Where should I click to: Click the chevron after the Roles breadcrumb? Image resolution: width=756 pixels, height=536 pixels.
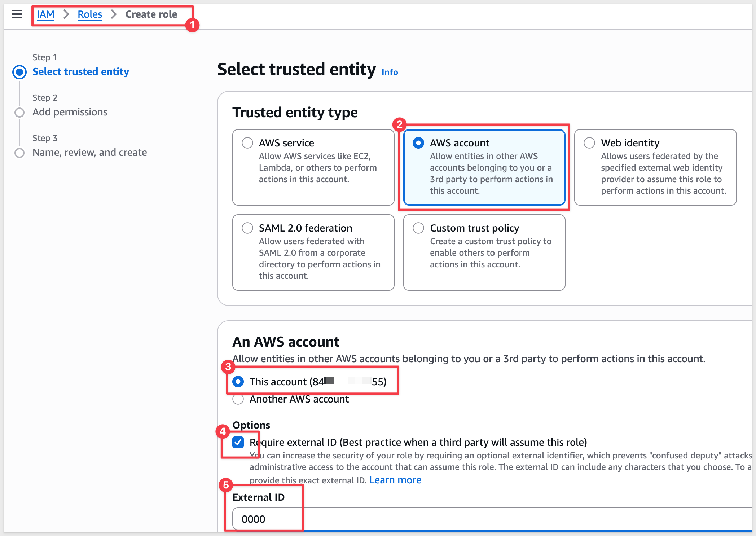tap(114, 14)
